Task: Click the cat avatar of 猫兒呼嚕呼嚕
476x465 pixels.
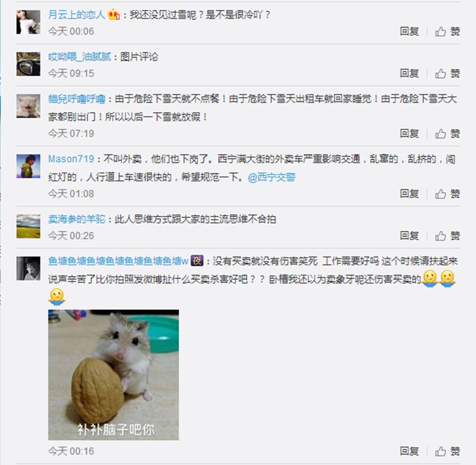Action: [28, 106]
